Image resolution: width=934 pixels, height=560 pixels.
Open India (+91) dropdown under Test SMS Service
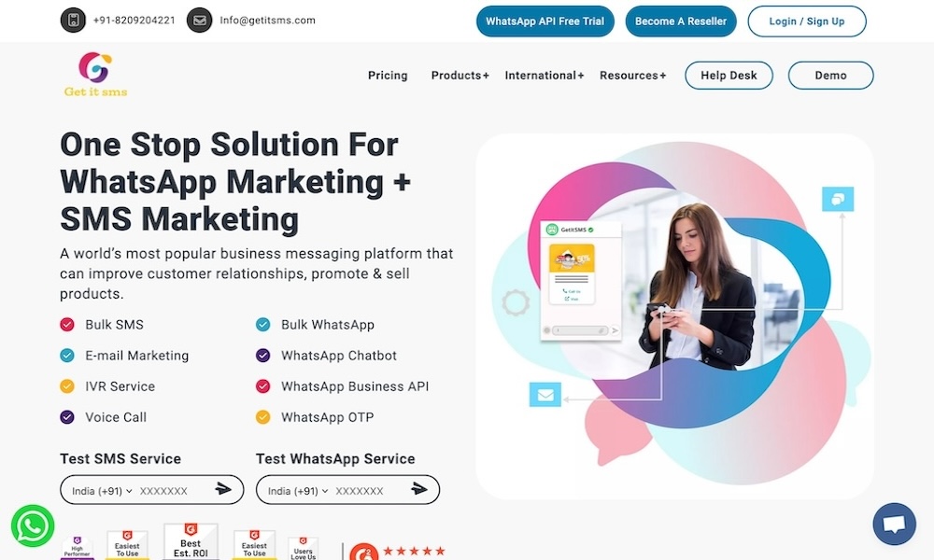point(102,490)
